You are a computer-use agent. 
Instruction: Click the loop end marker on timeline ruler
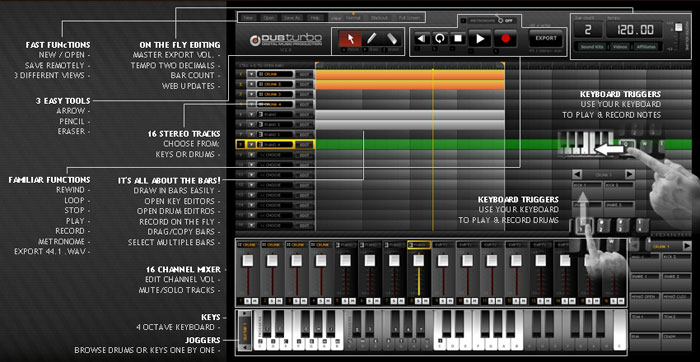click(x=503, y=65)
